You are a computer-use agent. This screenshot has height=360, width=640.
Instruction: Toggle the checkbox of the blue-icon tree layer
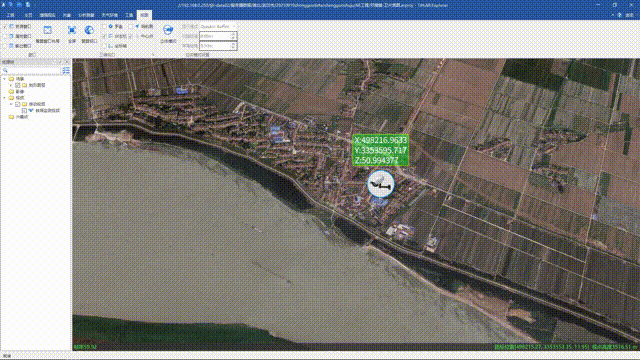click(x=24, y=111)
